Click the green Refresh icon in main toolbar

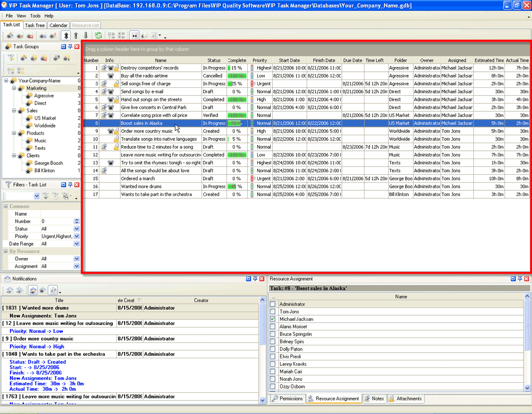coord(98,36)
